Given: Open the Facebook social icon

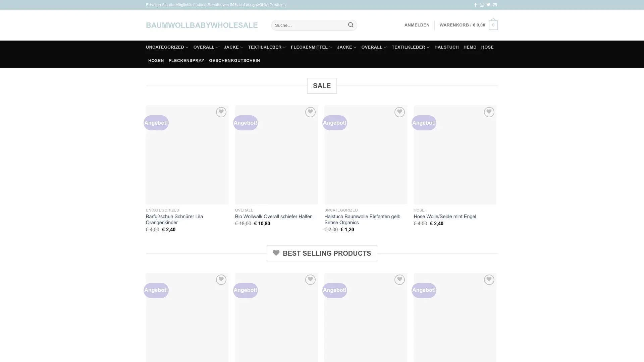Looking at the screenshot, I should coord(475,5).
